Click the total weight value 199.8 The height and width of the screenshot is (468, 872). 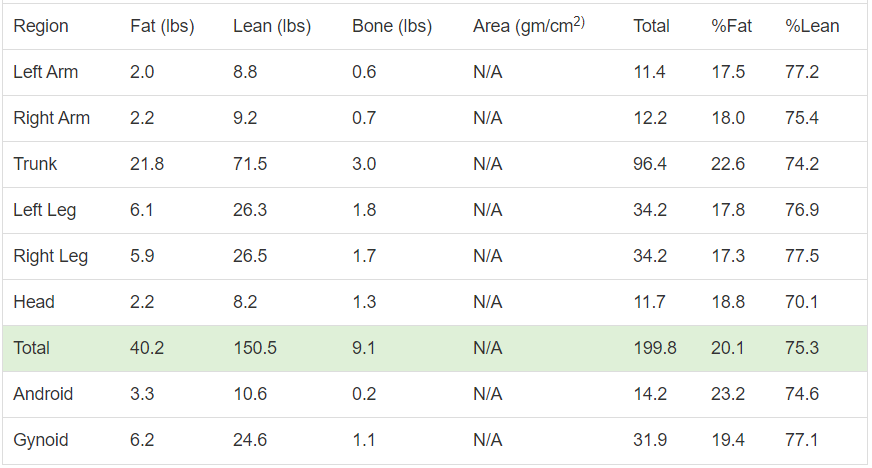(x=655, y=348)
